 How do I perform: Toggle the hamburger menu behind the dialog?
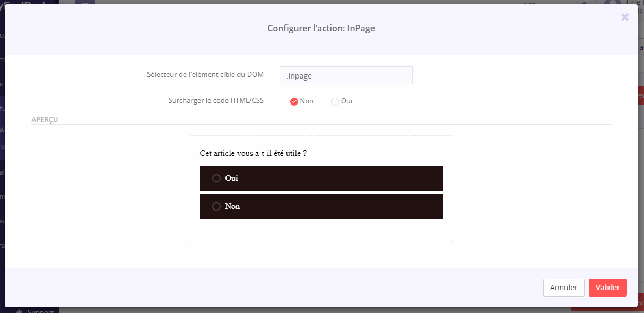coord(85,2)
